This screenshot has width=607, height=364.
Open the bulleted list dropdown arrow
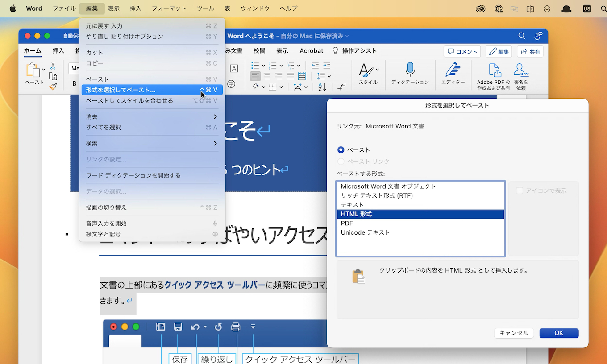click(263, 66)
